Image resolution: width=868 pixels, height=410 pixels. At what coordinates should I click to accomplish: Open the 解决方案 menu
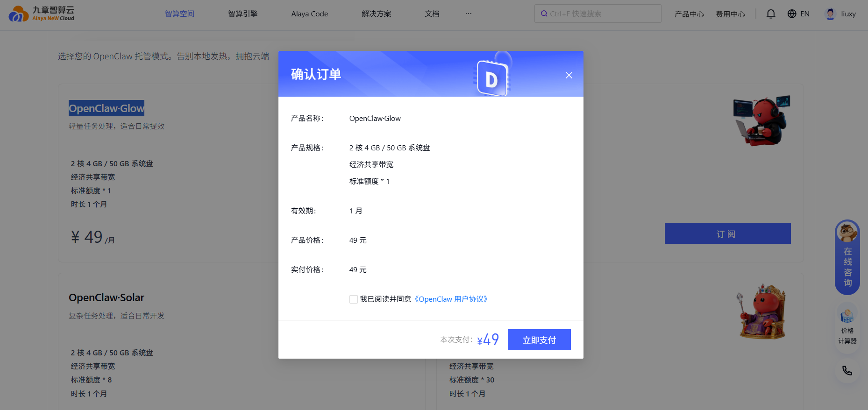pos(377,14)
